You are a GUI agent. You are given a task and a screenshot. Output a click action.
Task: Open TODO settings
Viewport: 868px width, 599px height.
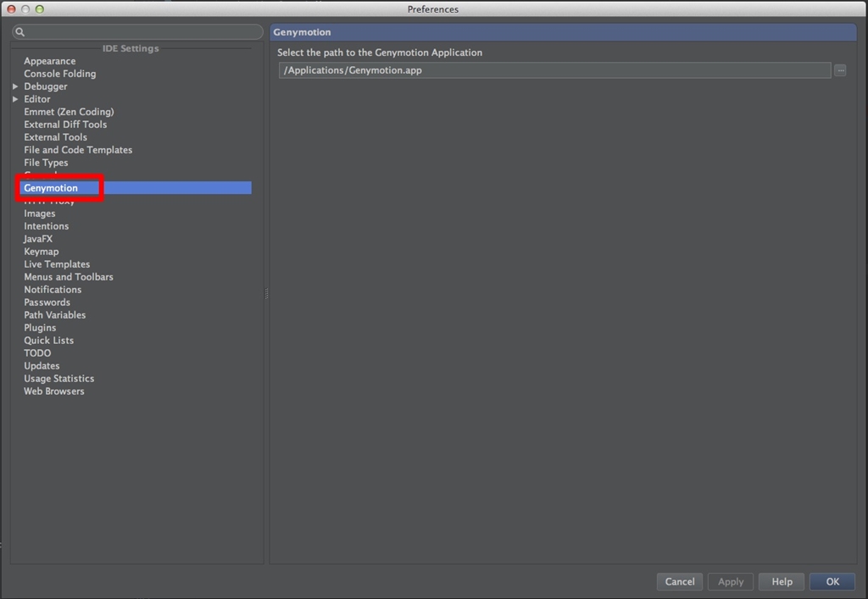(x=37, y=353)
